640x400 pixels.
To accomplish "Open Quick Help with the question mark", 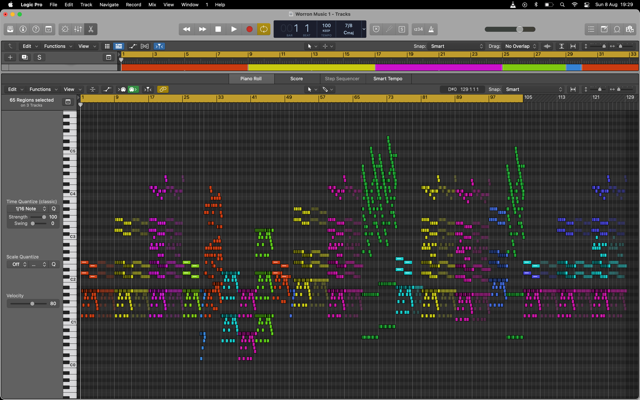I will (36, 29).
